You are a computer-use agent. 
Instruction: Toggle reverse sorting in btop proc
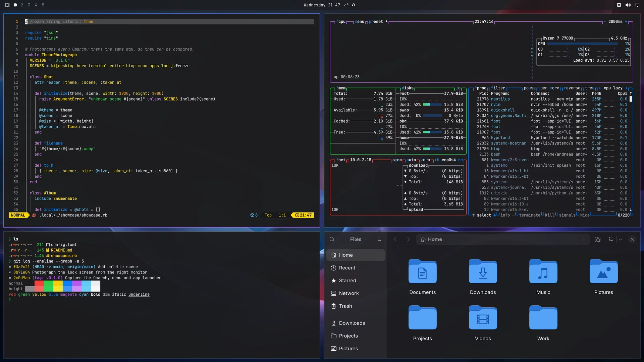(572, 88)
